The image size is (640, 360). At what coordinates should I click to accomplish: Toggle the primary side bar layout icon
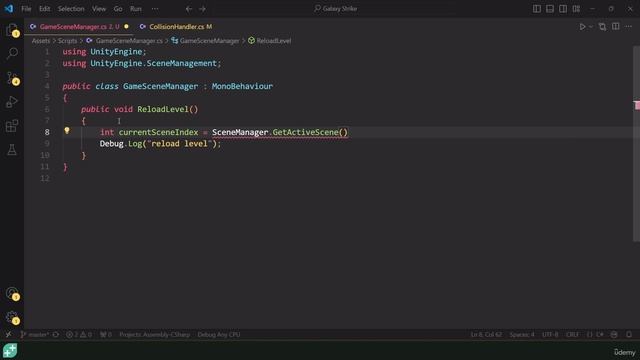pos(537,9)
